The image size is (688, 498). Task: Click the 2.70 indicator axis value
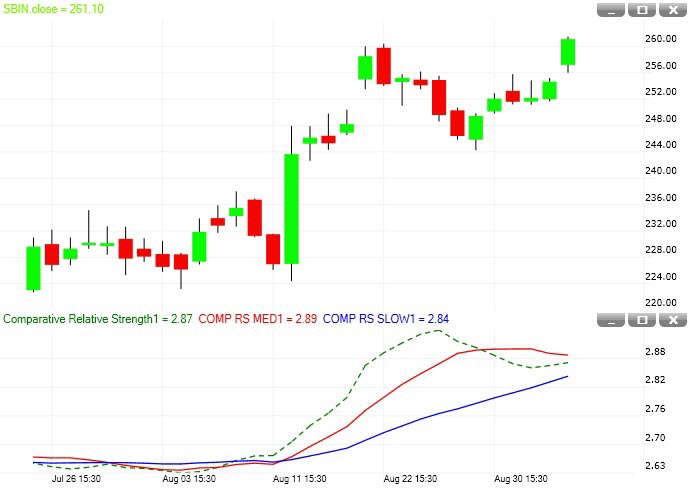[655, 437]
